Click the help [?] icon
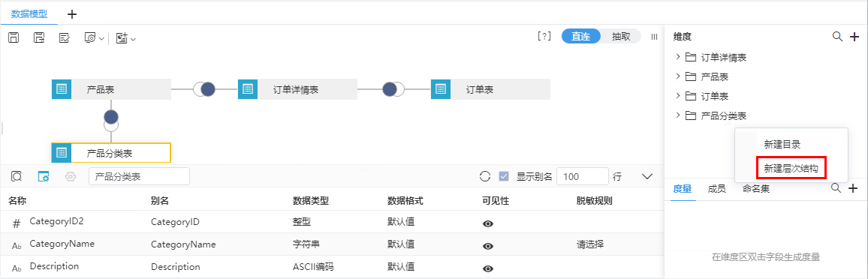Screen dimensions: 868x279 [x=544, y=37]
